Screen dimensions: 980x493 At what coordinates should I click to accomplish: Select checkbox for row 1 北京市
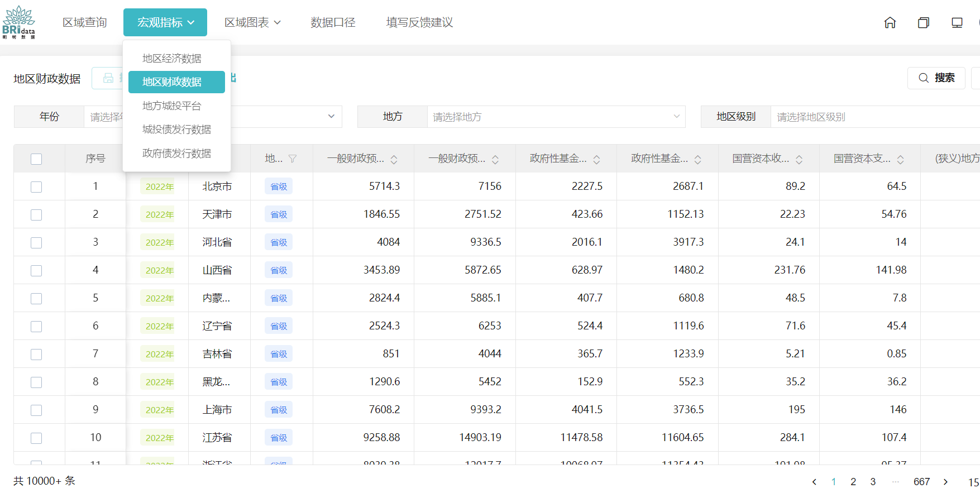click(x=36, y=187)
